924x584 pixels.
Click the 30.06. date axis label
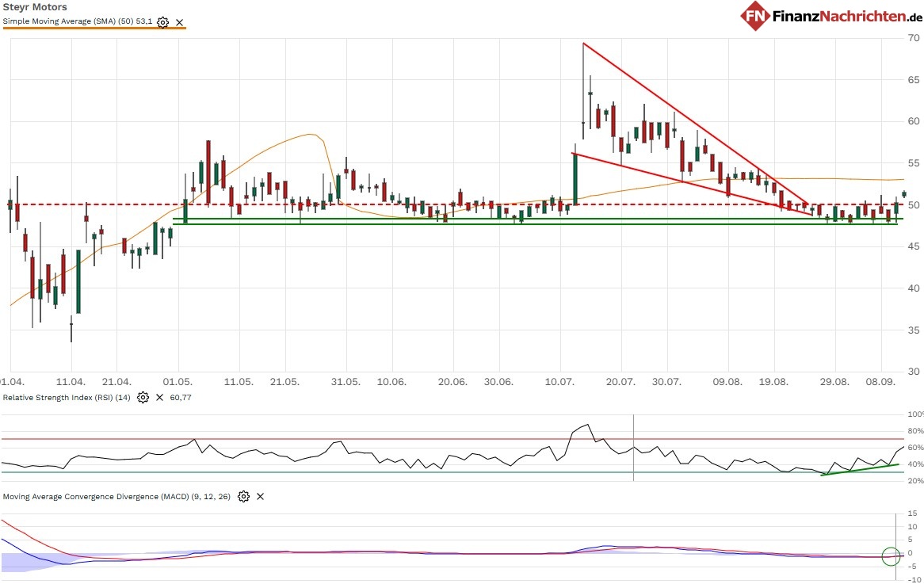(498, 381)
